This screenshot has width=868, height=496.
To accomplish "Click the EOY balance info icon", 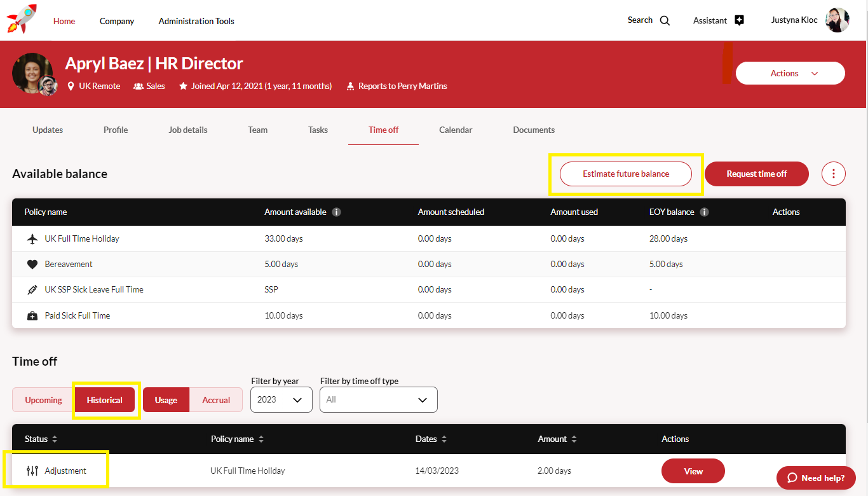I will pos(705,212).
